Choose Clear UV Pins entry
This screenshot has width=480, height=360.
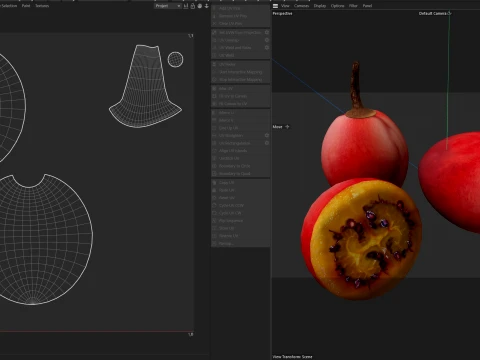coord(241,24)
